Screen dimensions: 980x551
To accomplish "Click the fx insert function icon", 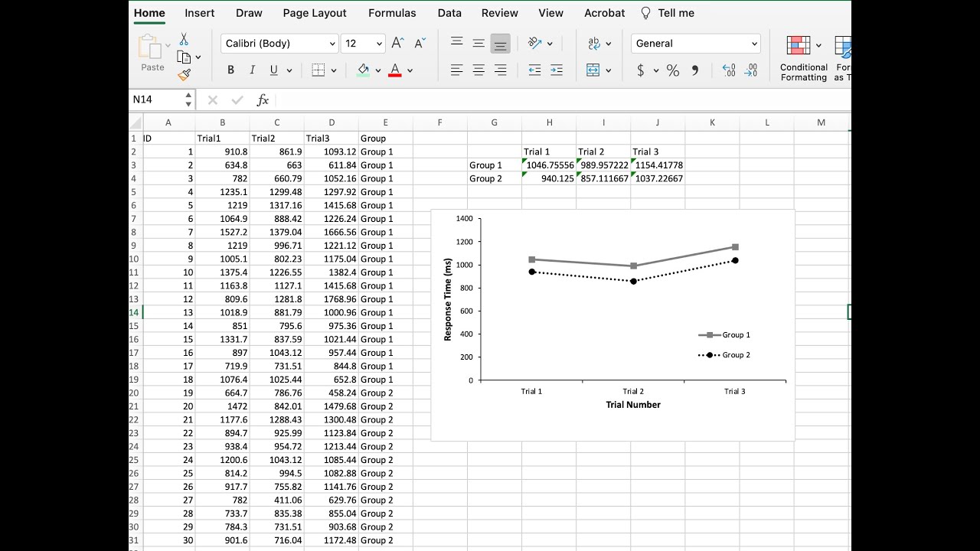I will tap(263, 99).
